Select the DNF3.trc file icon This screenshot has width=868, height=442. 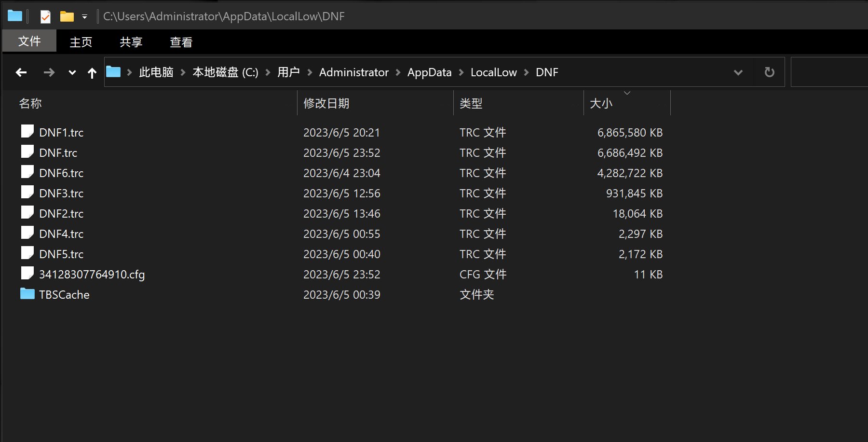coord(27,192)
